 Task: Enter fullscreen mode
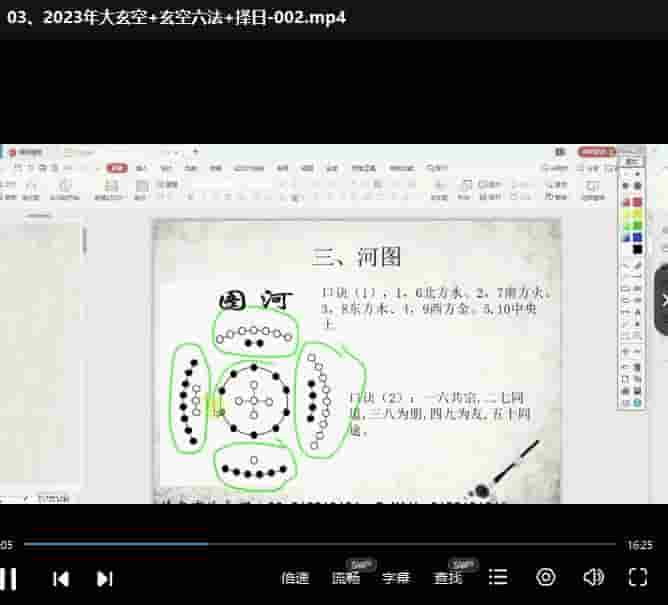[638, 578]
